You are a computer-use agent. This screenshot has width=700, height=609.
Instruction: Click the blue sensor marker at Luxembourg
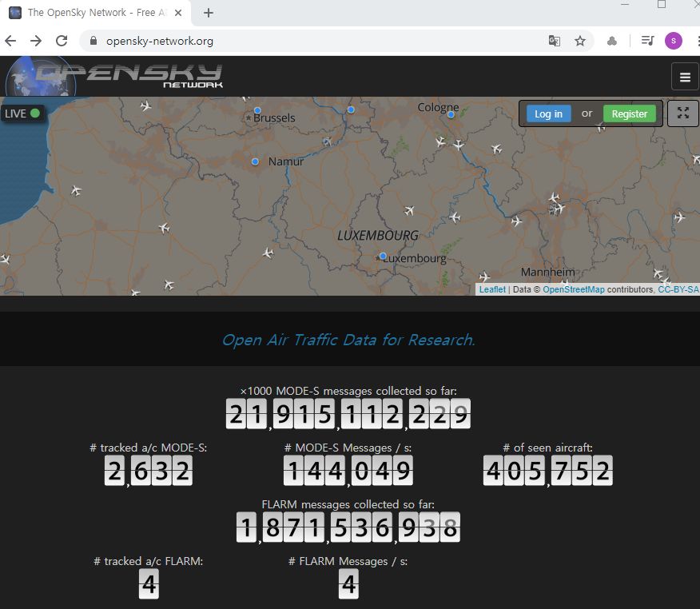click(383, 256)
